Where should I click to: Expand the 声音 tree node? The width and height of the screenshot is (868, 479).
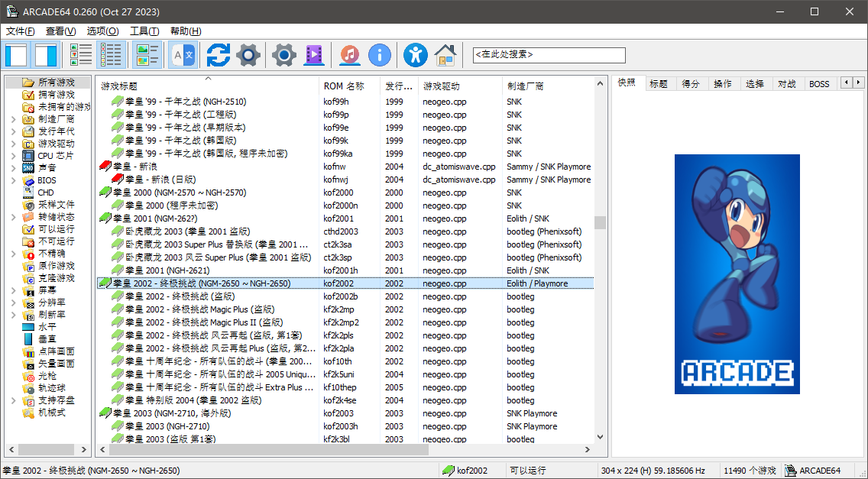(13, 168)
